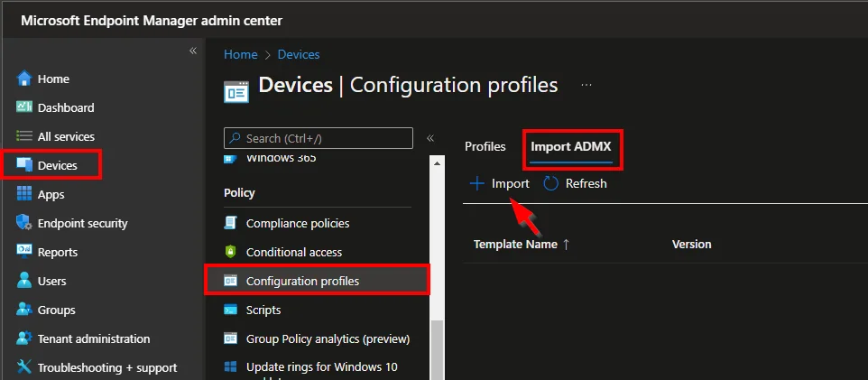Click the plus icon beside Import
Screen dimensions: 868x380
click(476, 183)
